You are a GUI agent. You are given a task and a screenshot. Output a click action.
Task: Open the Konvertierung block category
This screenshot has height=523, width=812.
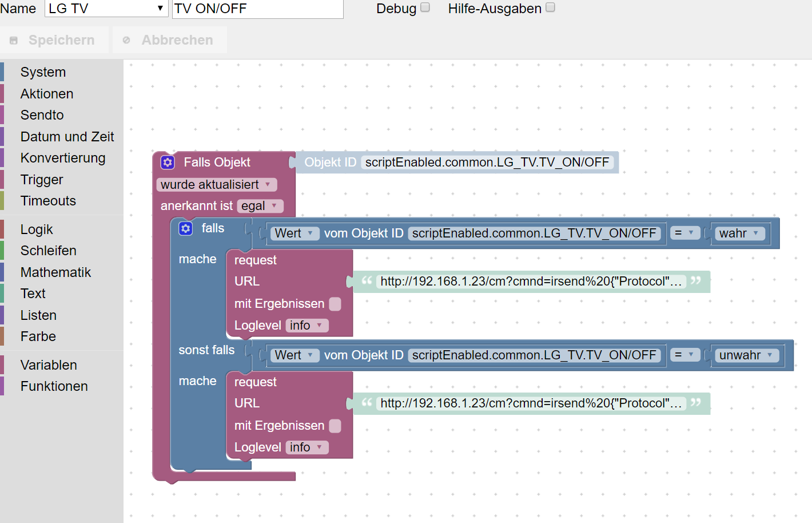(62, 158)
